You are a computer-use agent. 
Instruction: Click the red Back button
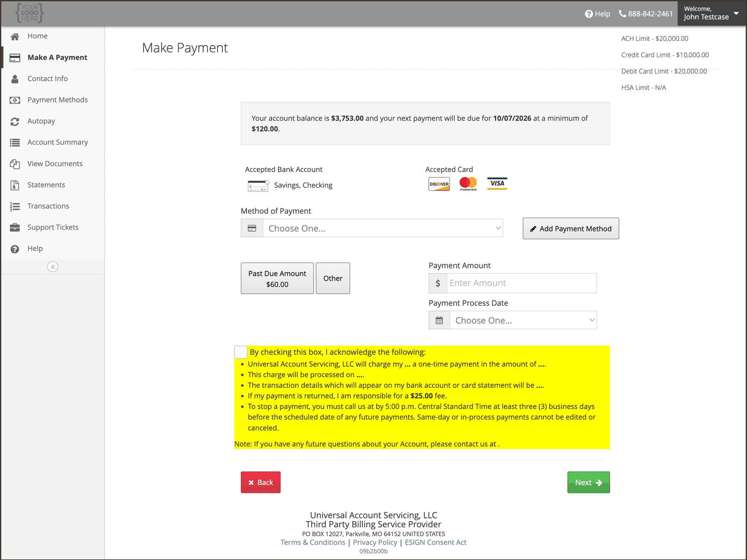point(261,483)
